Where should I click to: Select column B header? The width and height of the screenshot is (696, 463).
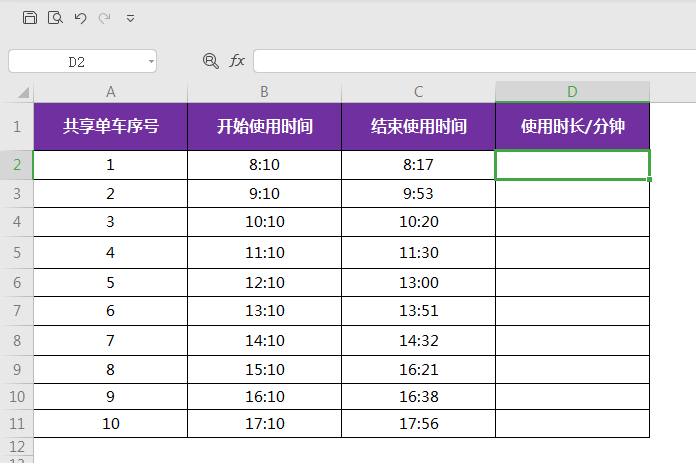click(264, 92)
